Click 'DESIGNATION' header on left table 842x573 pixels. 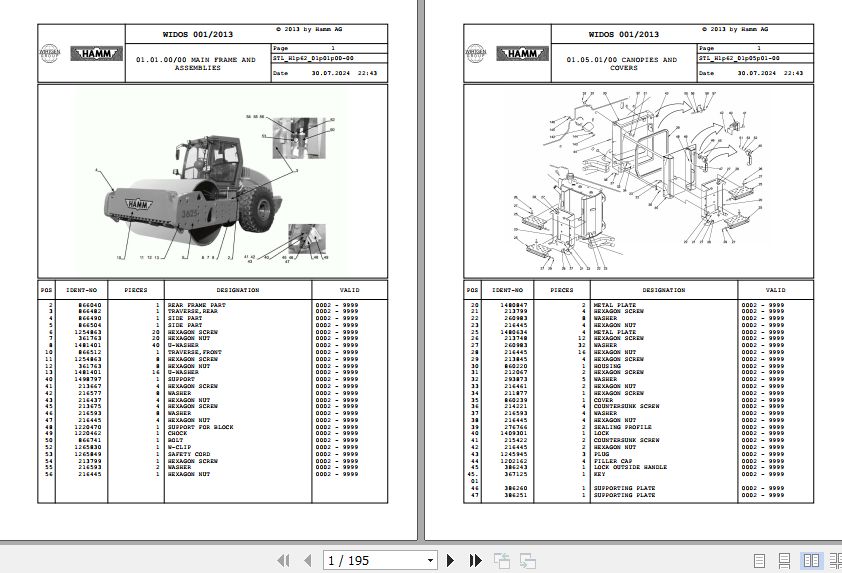point(238,290)
